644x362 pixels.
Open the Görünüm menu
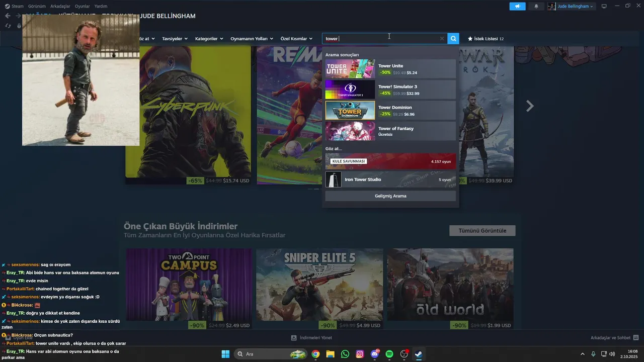37,6
